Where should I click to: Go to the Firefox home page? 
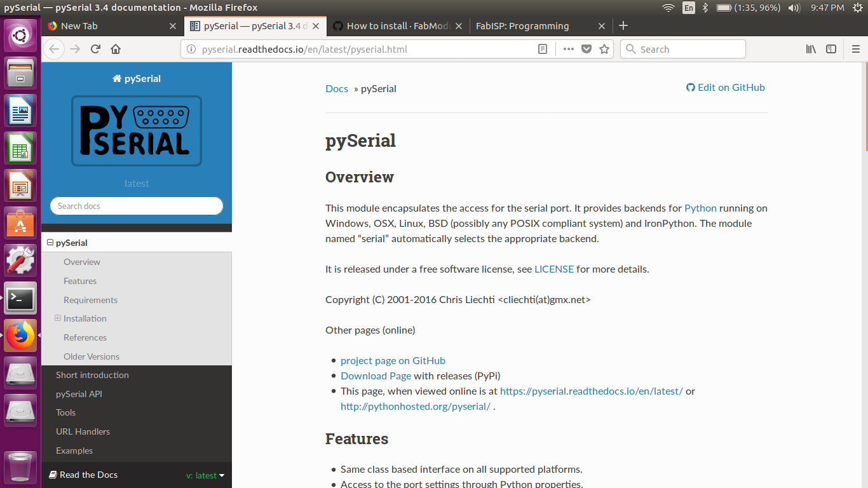point(116,49)
